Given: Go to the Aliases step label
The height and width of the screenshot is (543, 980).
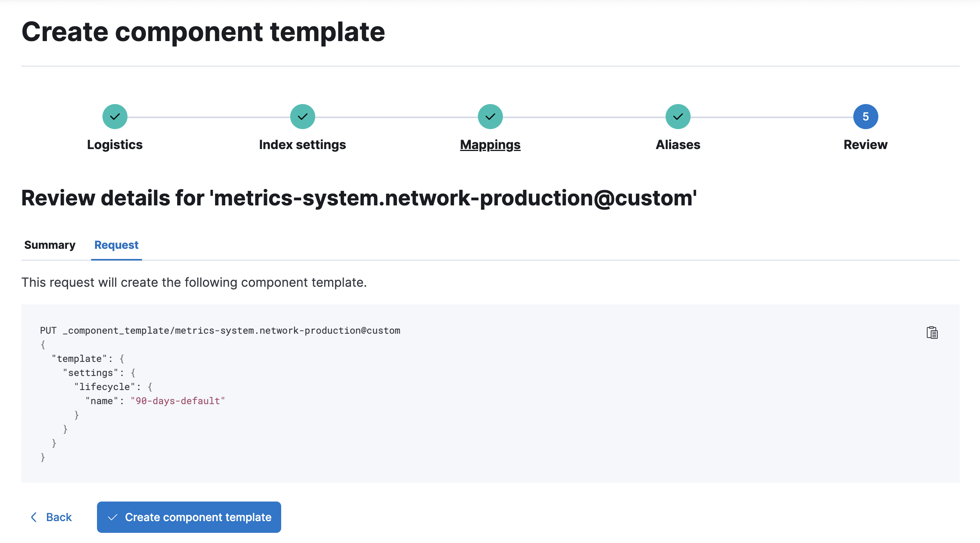Looking at the screenshot, I should pos(677,144).
